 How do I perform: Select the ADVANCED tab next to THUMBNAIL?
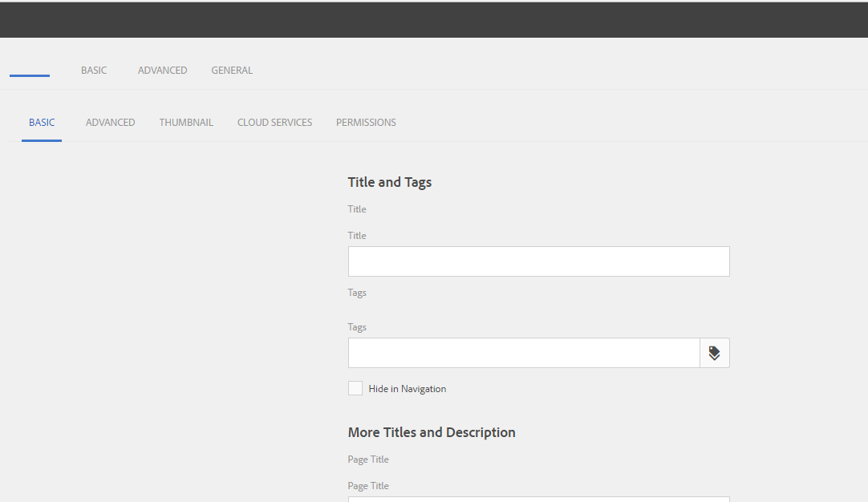point(110,123)
